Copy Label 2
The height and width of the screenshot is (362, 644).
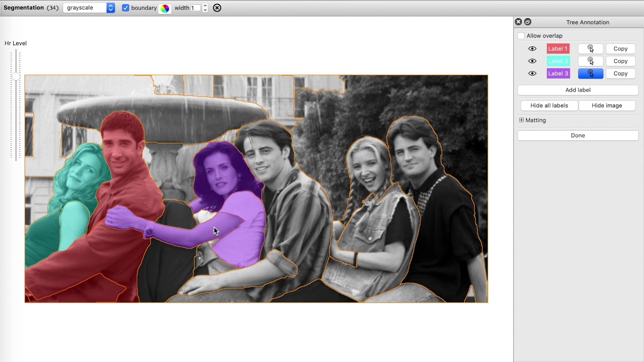(x=620, y=61)
